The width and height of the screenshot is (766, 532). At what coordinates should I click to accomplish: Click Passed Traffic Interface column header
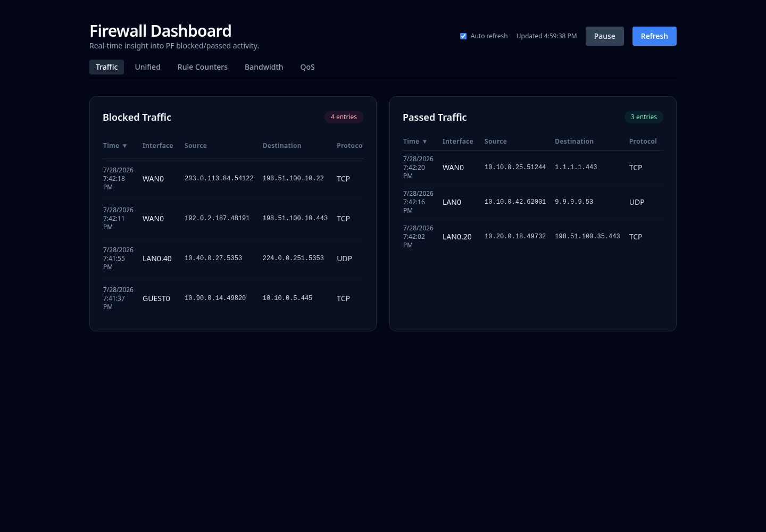click(457, 142)
